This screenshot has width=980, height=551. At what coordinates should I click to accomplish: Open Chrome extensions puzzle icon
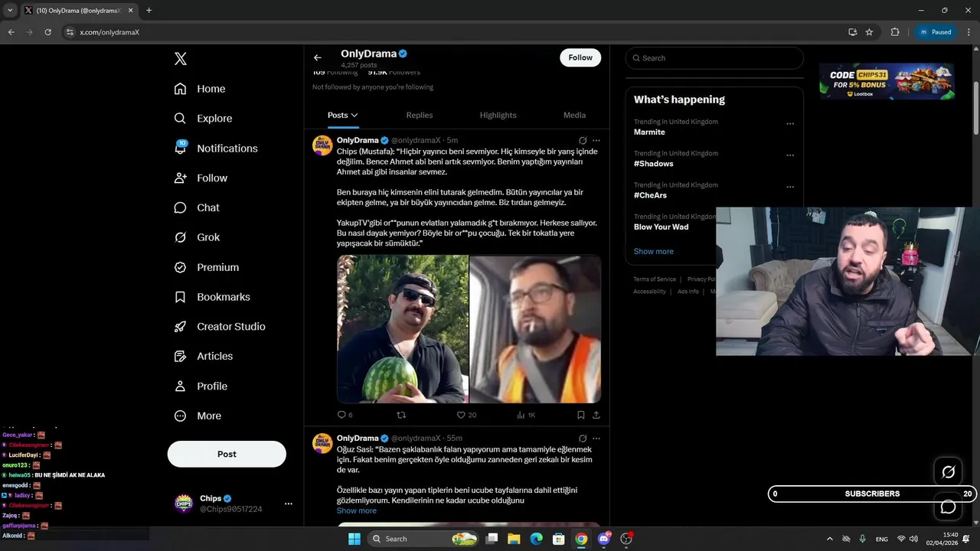[x=895, y=32]
